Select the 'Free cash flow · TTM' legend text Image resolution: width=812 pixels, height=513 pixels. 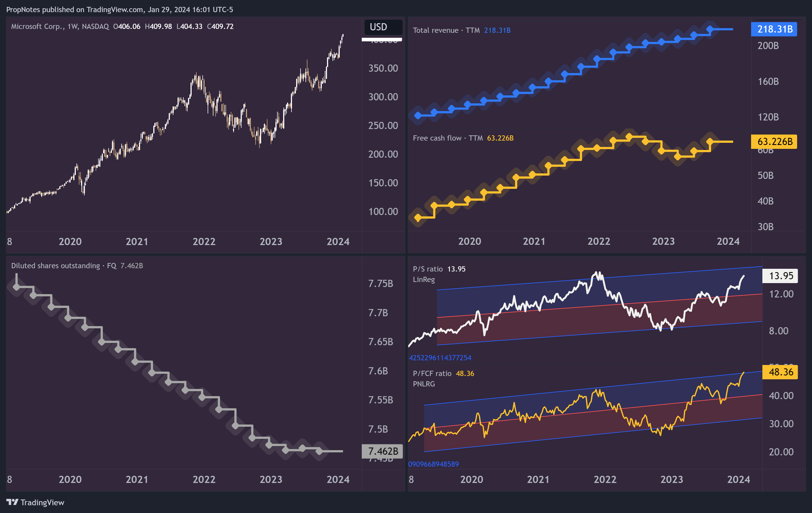448,138
